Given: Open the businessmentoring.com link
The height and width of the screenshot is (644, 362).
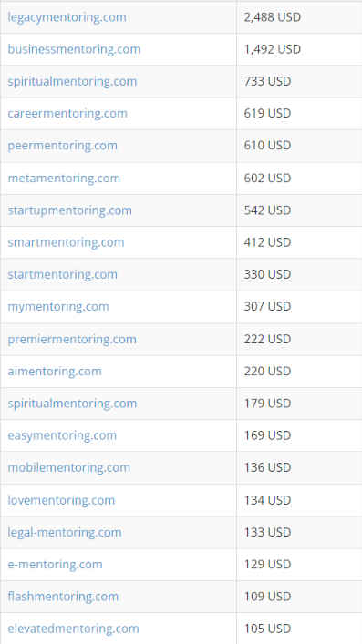Looking at the screenshot, I should [x=74, y=49].
